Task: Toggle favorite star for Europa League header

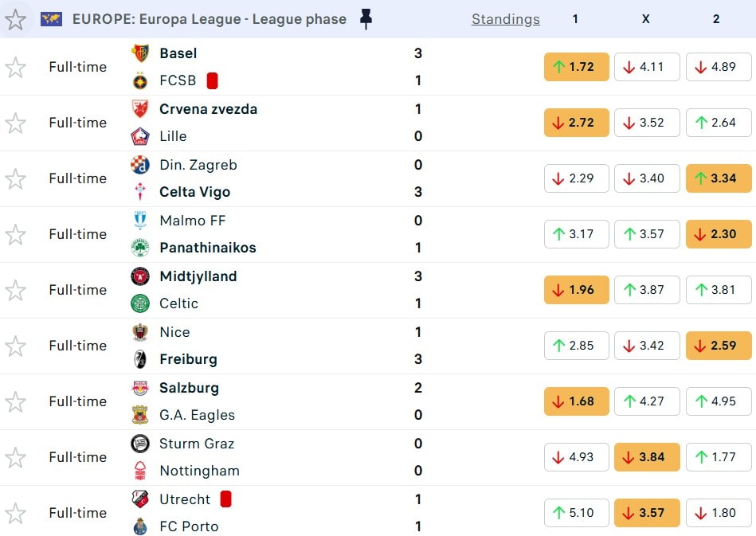Action: coord(16,19)
